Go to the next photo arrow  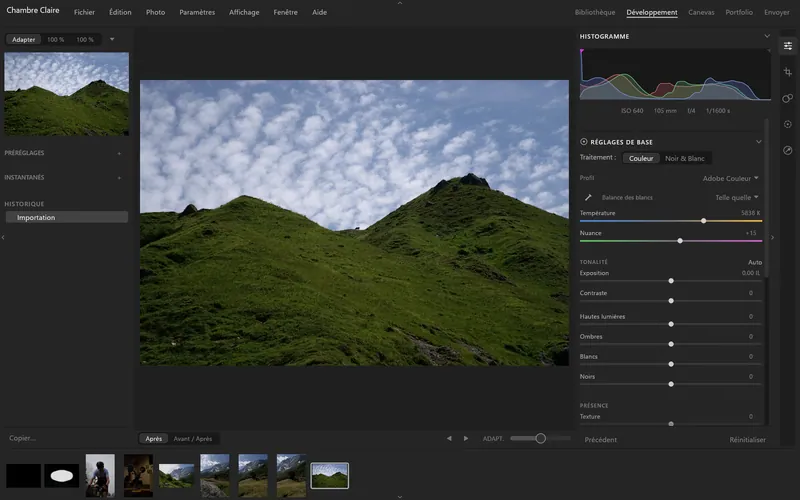[466, 438]
